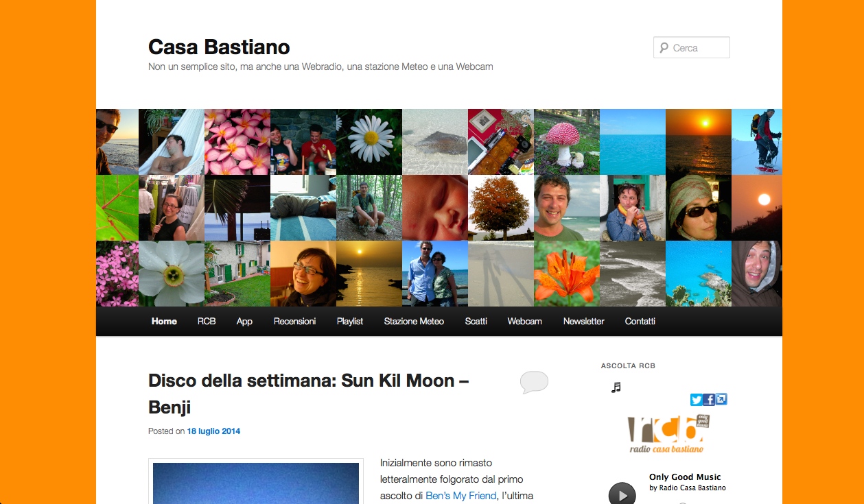The image size is (864, 504).
Task: Open the Scatti menu item
Action: click(x=476, y=321)
